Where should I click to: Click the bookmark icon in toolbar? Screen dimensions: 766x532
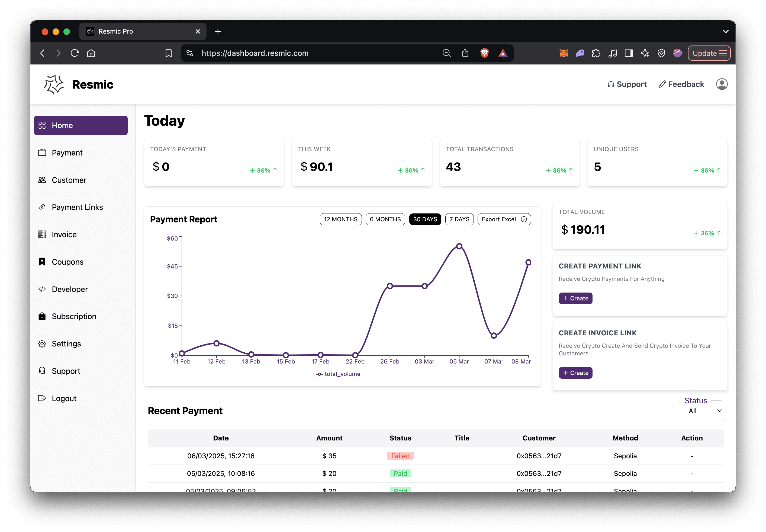[x=169, y=53]
